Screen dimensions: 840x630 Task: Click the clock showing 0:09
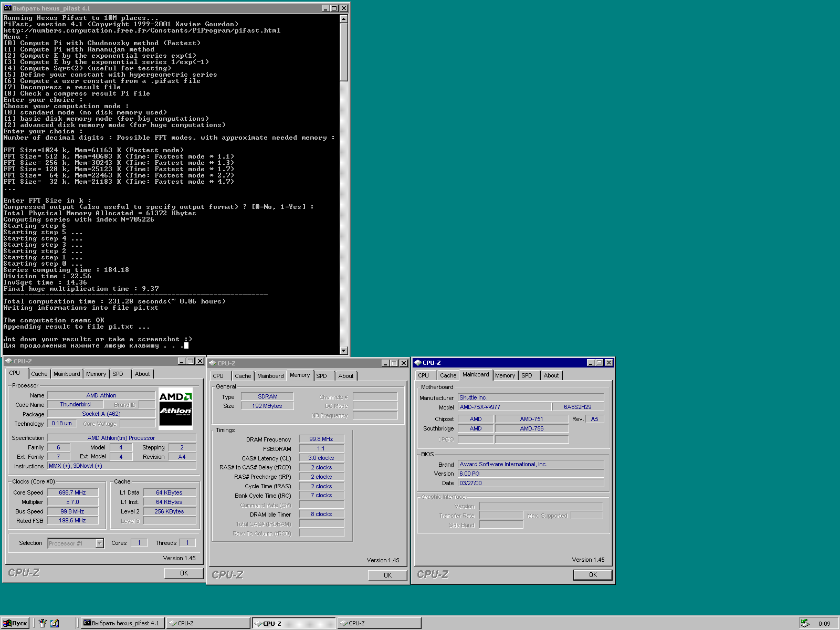824,624
